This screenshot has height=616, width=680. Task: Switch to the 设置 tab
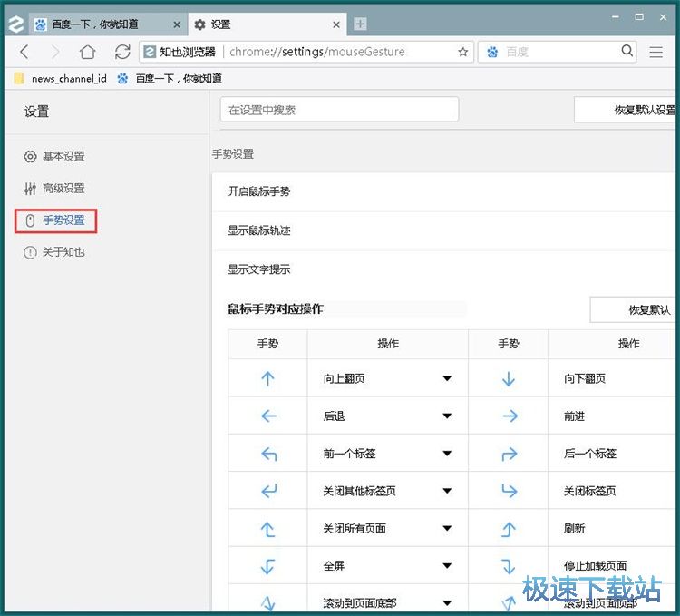tap(267, 24)
